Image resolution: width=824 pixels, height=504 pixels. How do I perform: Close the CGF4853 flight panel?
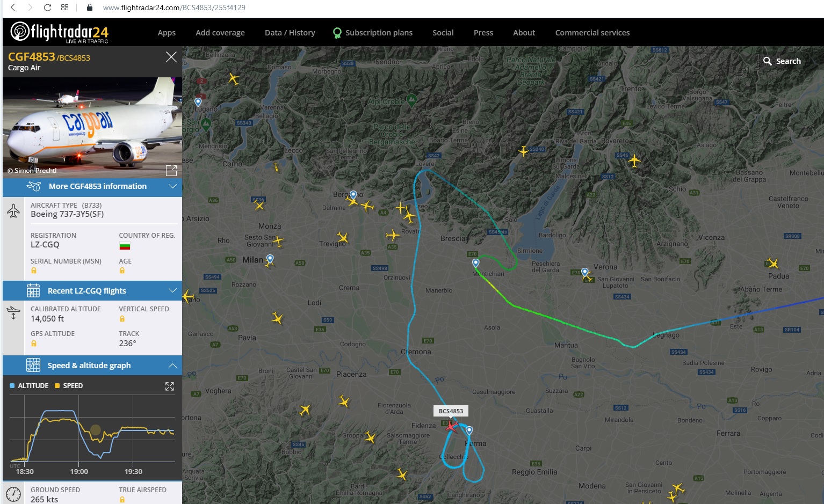[x=171, y=57]
